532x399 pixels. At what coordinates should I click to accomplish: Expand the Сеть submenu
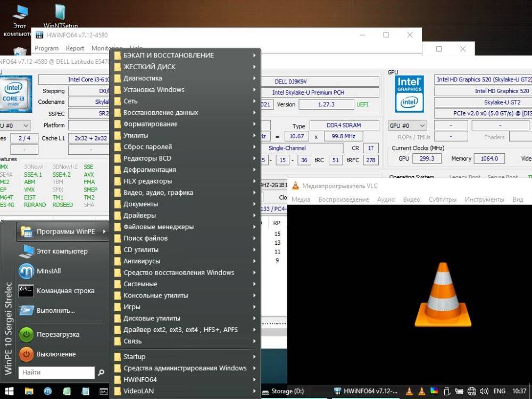pyautogui.click(x=185, y=101)
